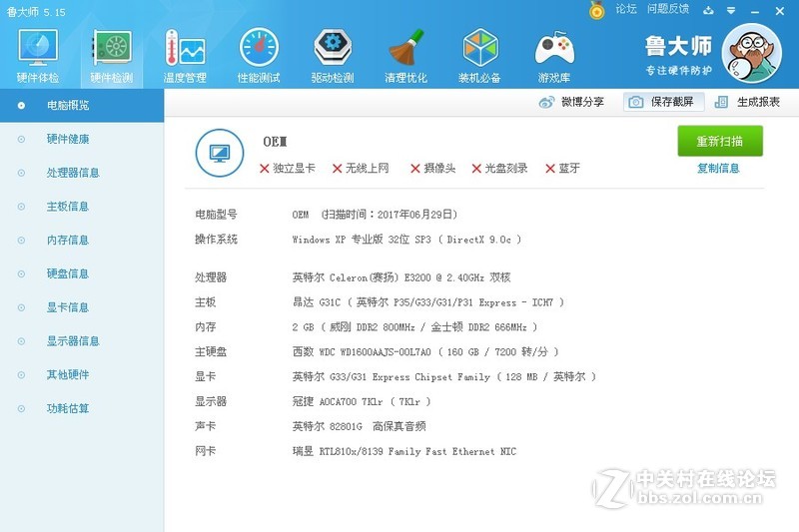
Task: Open 游戏库 game library controller icon
Action: tap(554, 56)
